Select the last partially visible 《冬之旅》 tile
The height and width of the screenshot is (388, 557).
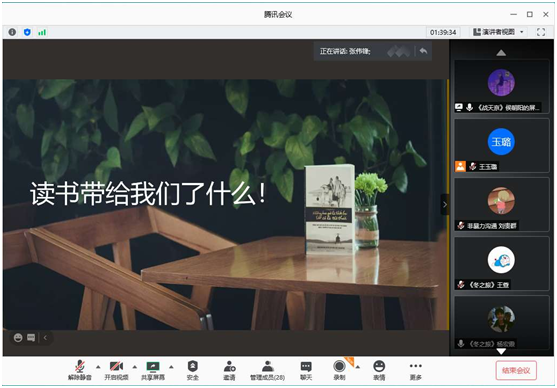pyautogui.click(x=501, y=323)
